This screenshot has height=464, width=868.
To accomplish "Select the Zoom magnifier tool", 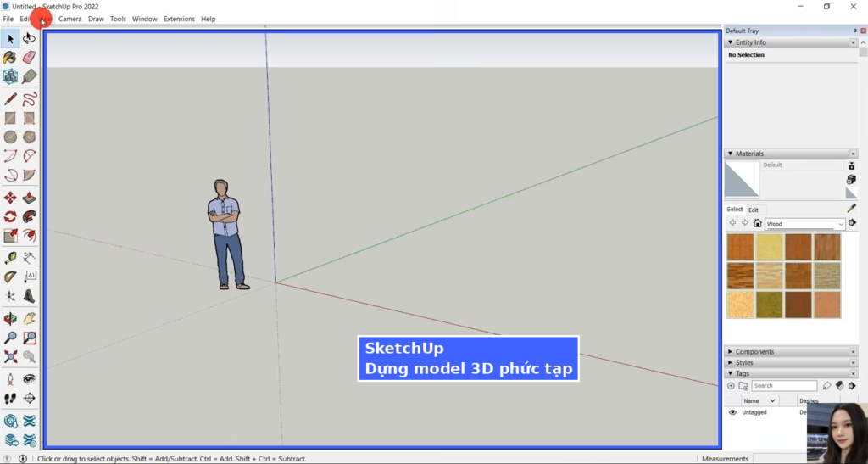I will [10, 338].
